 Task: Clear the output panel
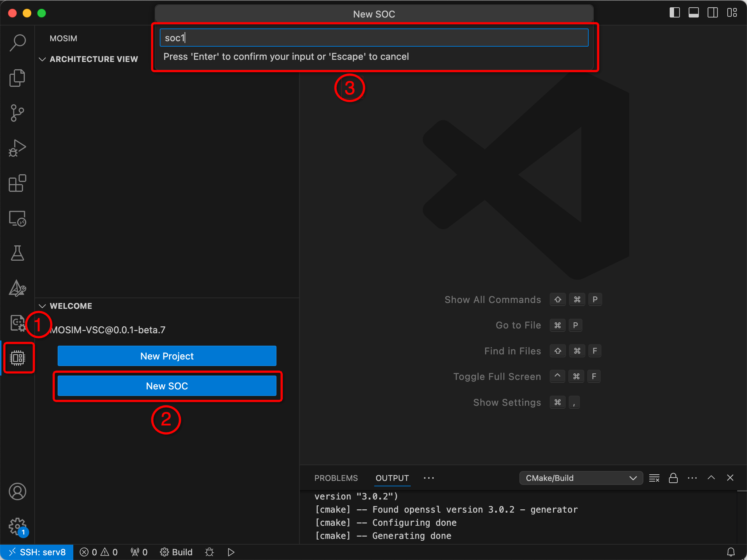[x=654, y=478]
